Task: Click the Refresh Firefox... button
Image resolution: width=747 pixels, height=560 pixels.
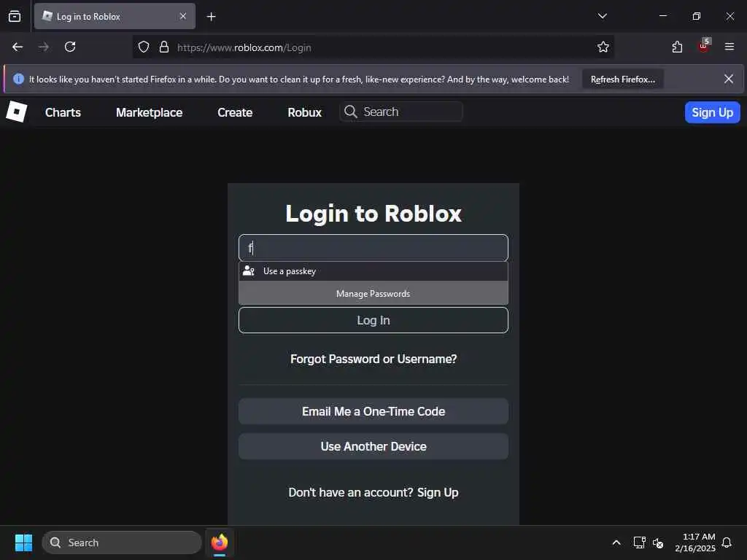Action: coord(623,79)
